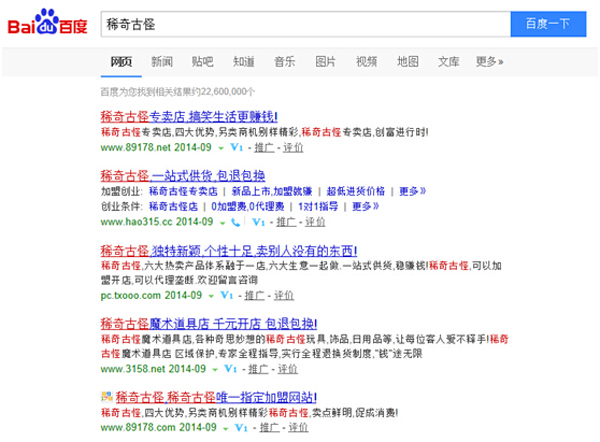Click V1 badge beside www.3158.net
Viewport: 600px width, 442px height.
[x=231, y=369]
